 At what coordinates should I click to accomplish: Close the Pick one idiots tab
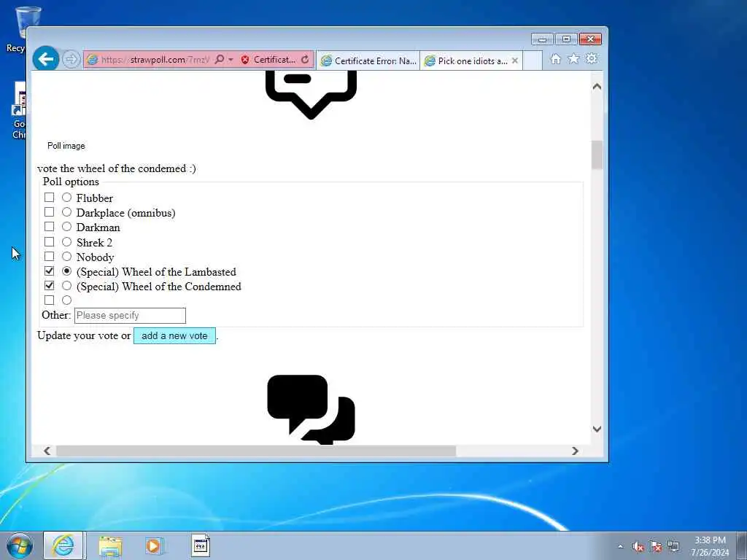[515, 61]
